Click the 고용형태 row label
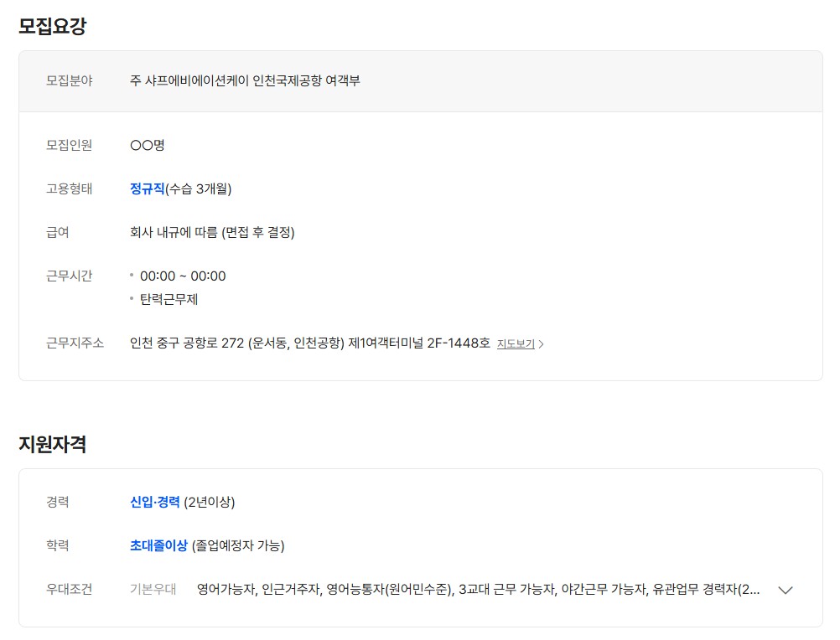840x640 pixels. click(x=69, y=188)
